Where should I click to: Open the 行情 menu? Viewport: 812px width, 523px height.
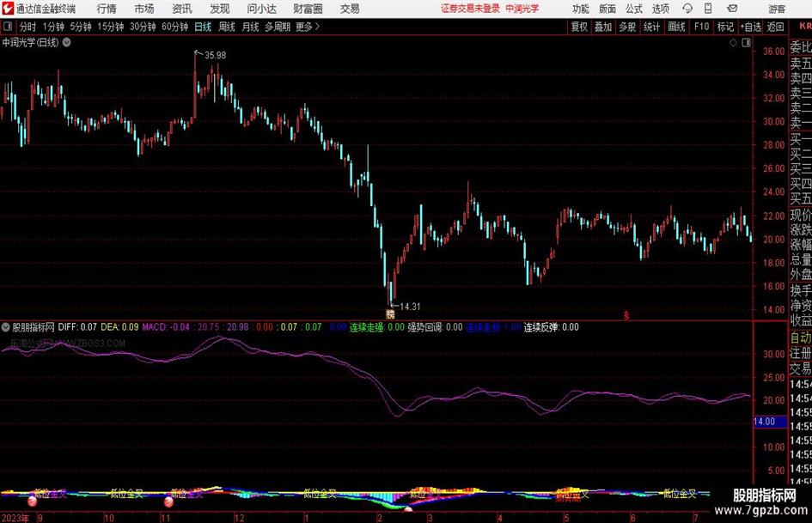click(x=107, y=9)
